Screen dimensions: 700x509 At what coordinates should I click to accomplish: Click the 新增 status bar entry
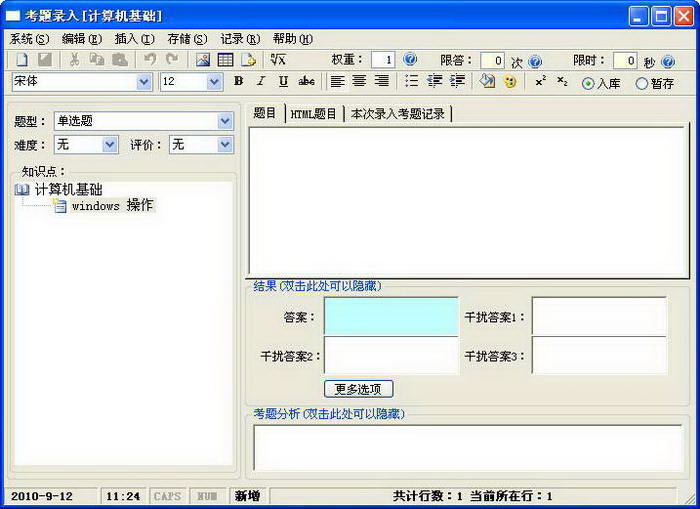(x=247, y=496)
